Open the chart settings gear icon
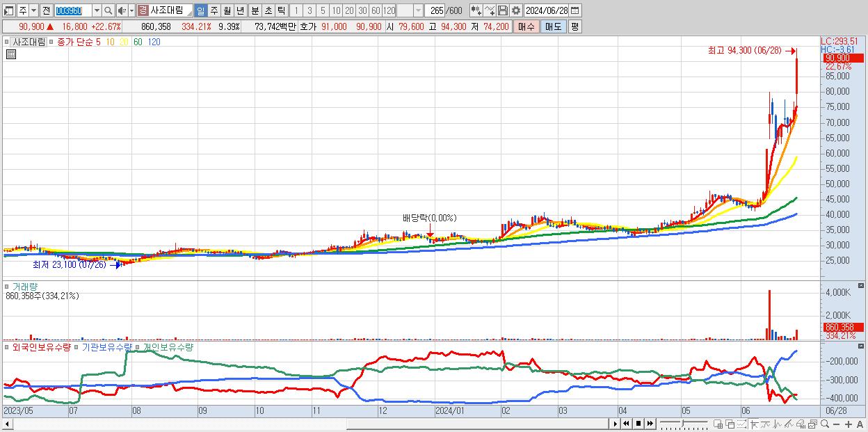 515,10
